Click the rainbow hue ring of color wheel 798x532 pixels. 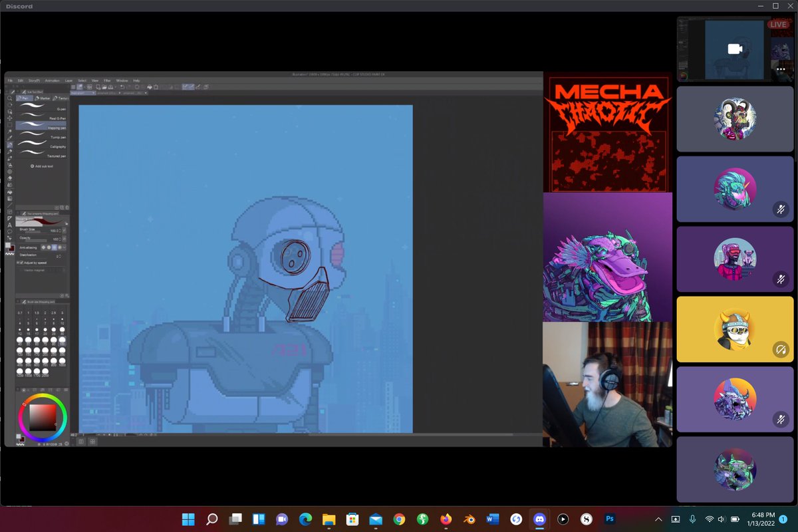[x=42, y=396]
